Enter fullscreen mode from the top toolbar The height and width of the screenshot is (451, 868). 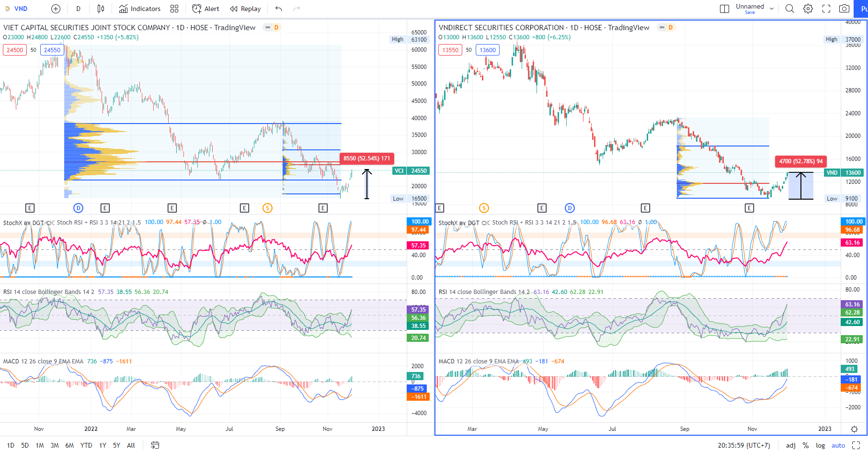click(826, 9)
